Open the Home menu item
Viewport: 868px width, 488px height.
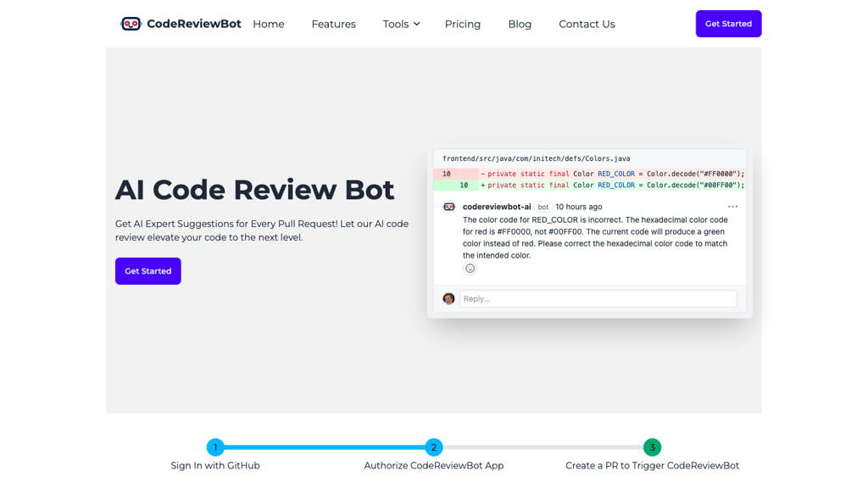click(x=268, y=24)
